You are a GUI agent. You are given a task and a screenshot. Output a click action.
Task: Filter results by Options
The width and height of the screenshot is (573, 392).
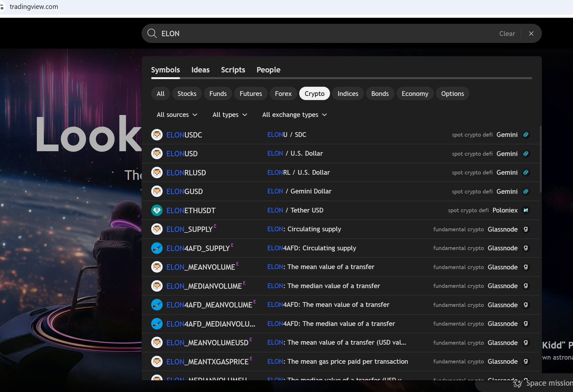(453, 94)
